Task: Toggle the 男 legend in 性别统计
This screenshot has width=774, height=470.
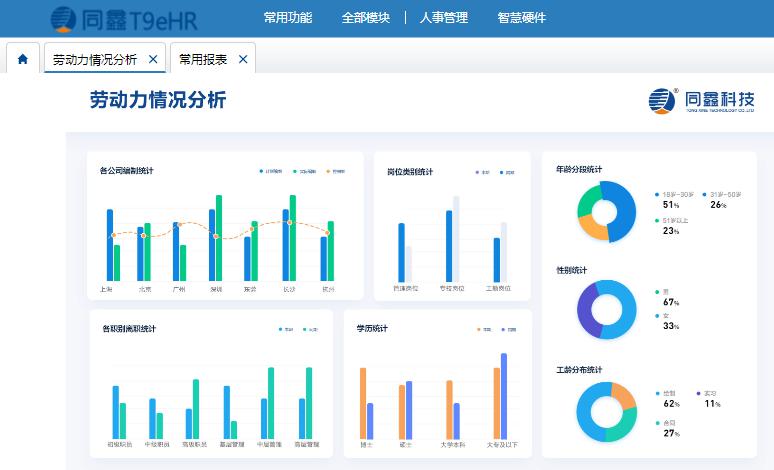Action: click(x=661, y=291)
